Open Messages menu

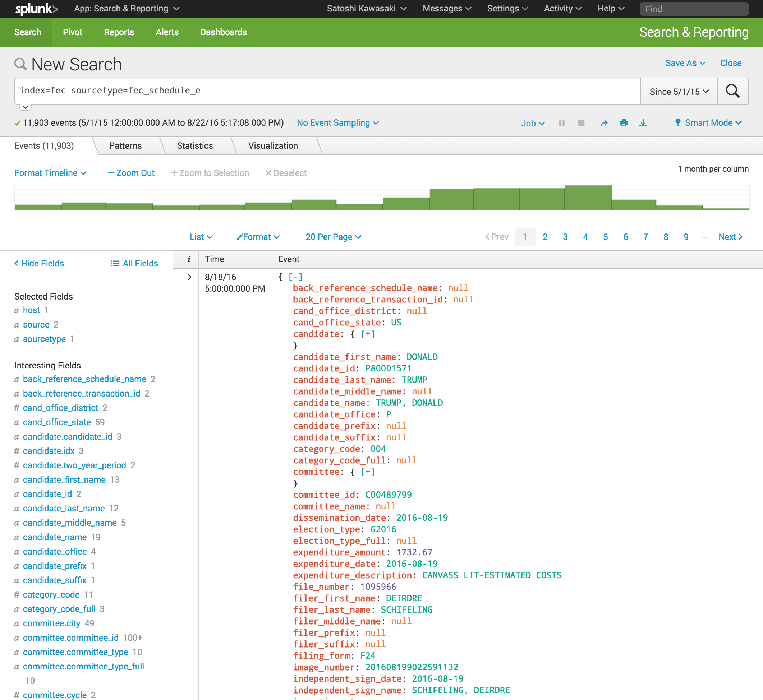[447, 8]
